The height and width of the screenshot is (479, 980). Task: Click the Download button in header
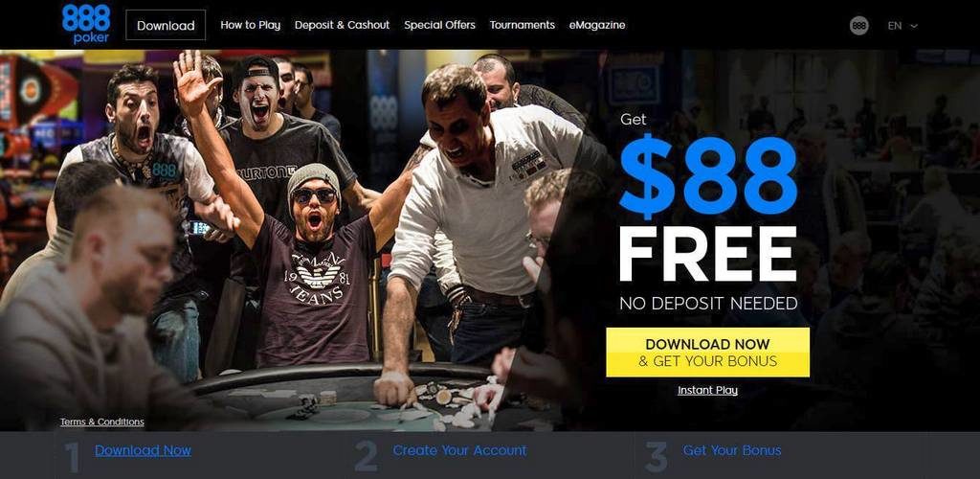click(166, 26)
